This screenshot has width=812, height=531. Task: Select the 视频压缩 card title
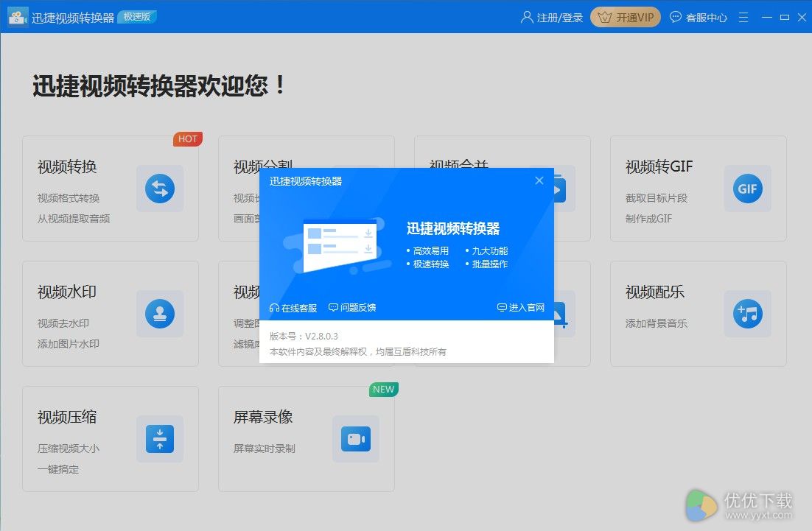(67, 417)
